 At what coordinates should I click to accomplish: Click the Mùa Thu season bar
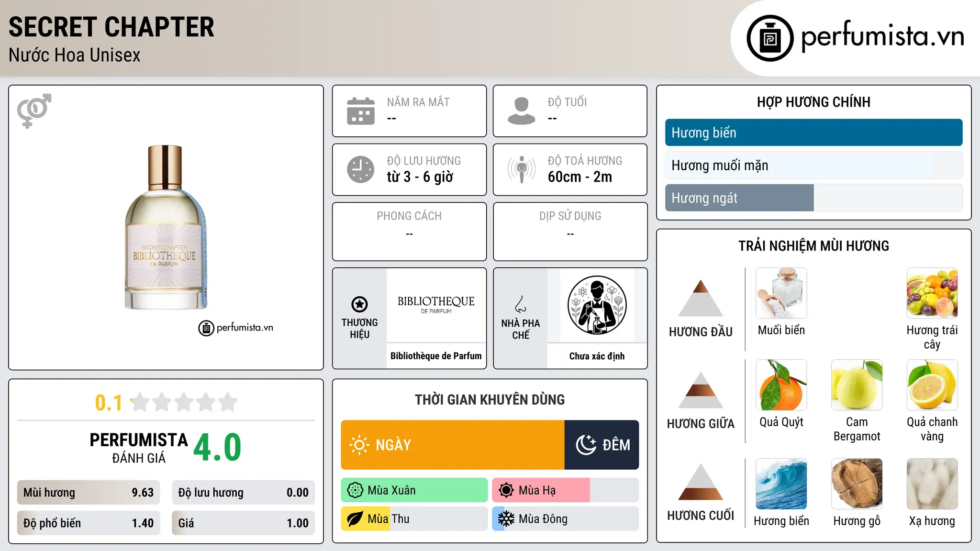pos(414,519)
